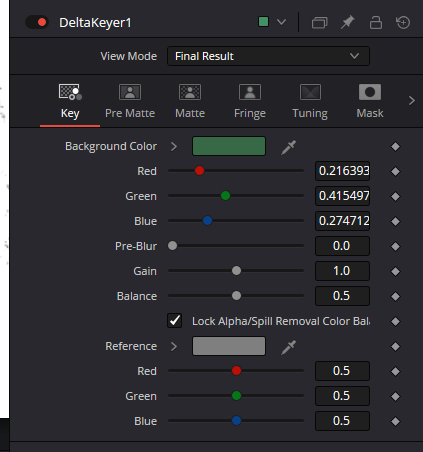
Task: Click the Reference Green slider handle
Action: coord(236,396)
